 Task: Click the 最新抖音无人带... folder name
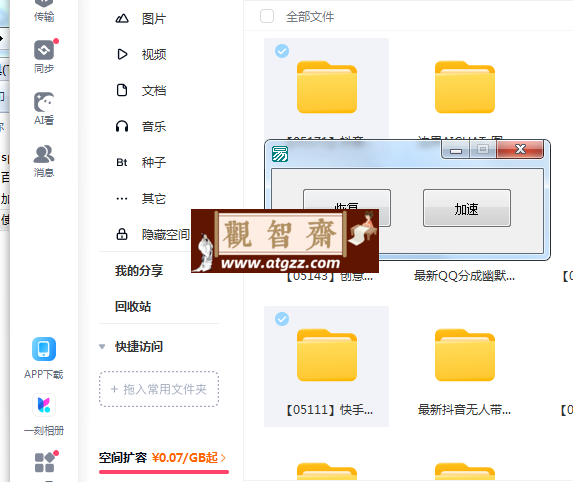464,410
